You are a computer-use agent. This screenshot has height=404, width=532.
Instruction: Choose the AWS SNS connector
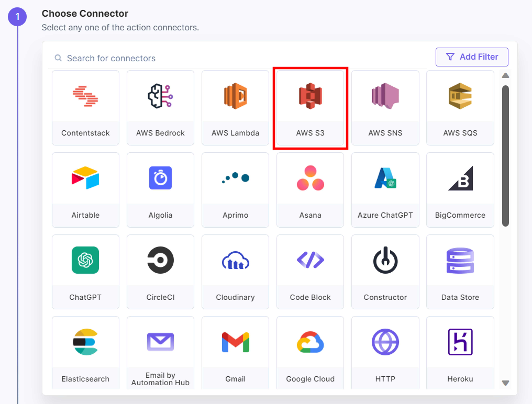[385, 108]
